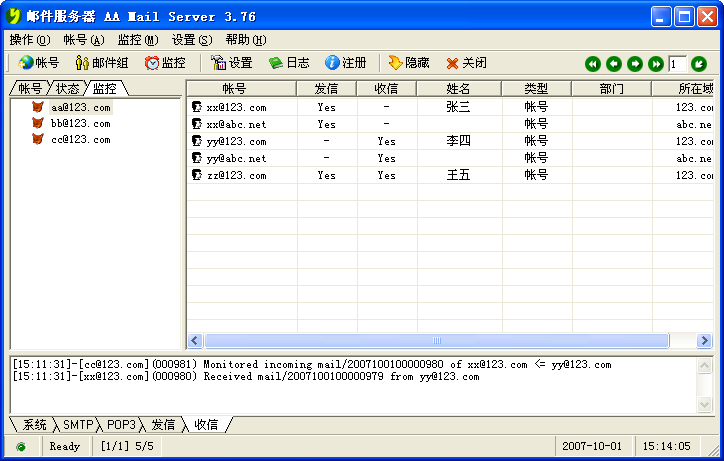Go to previous page green arrow
Screen dimensions: 724x461
(614, 64)
